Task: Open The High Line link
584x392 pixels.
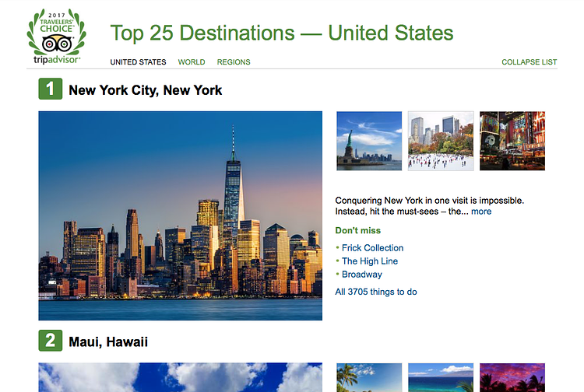Action: pos(370,261)
